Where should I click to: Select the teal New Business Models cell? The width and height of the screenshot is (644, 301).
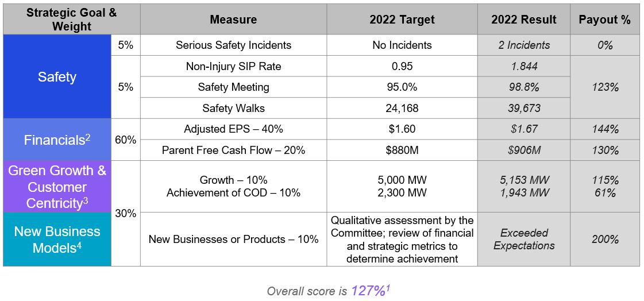point(57,239)
